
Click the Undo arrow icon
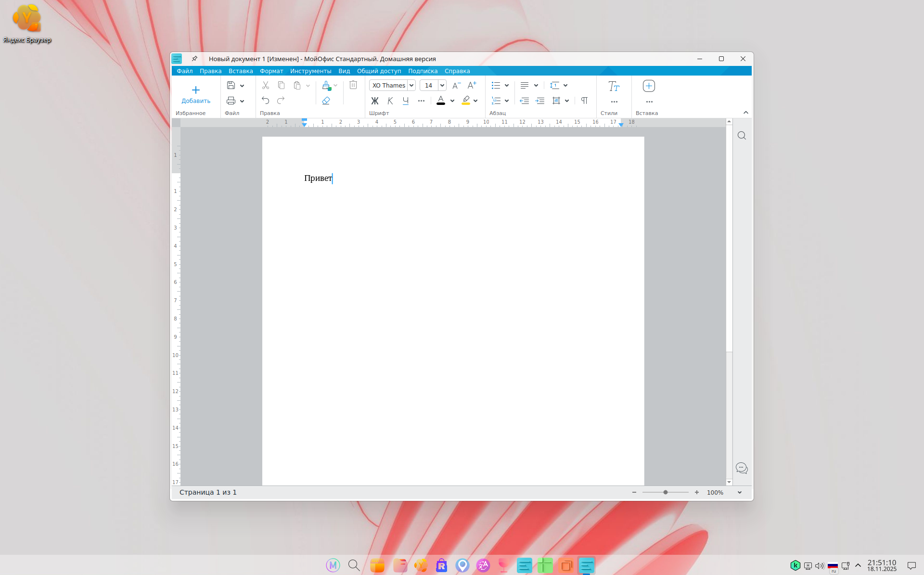265,100
